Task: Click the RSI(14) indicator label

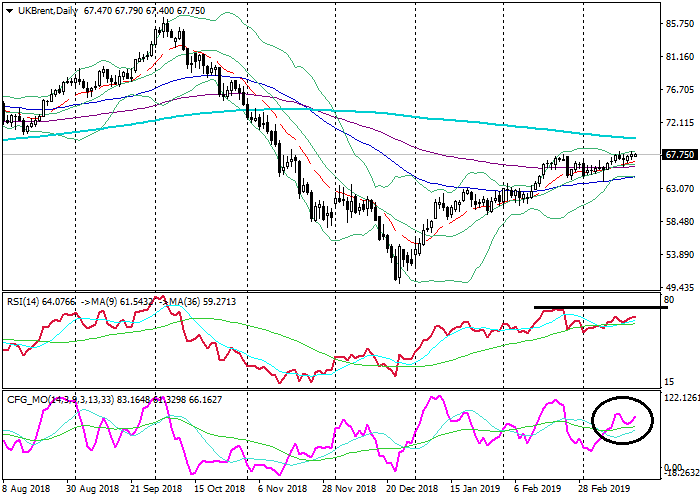Action: [x=22, y=299]
